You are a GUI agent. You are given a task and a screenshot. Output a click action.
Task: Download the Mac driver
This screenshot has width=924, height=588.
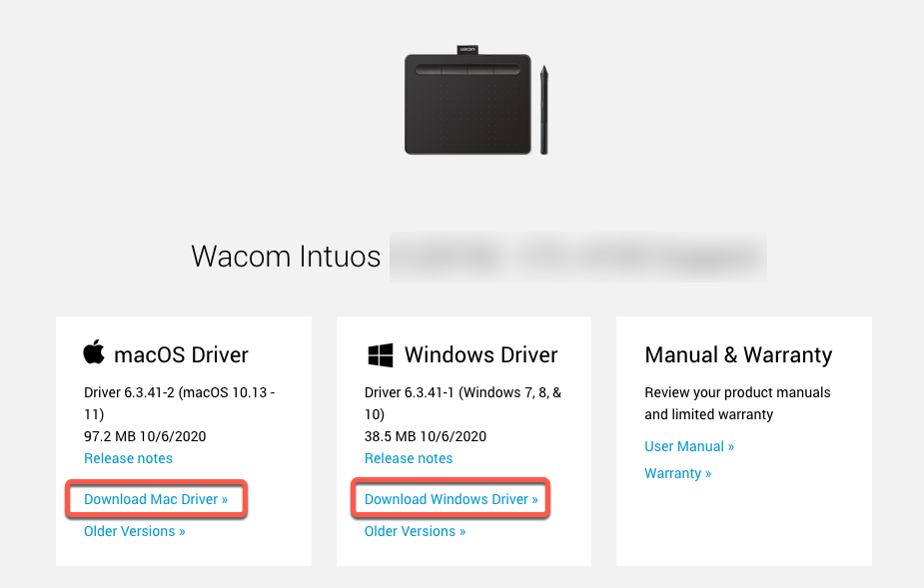[156, 498]
